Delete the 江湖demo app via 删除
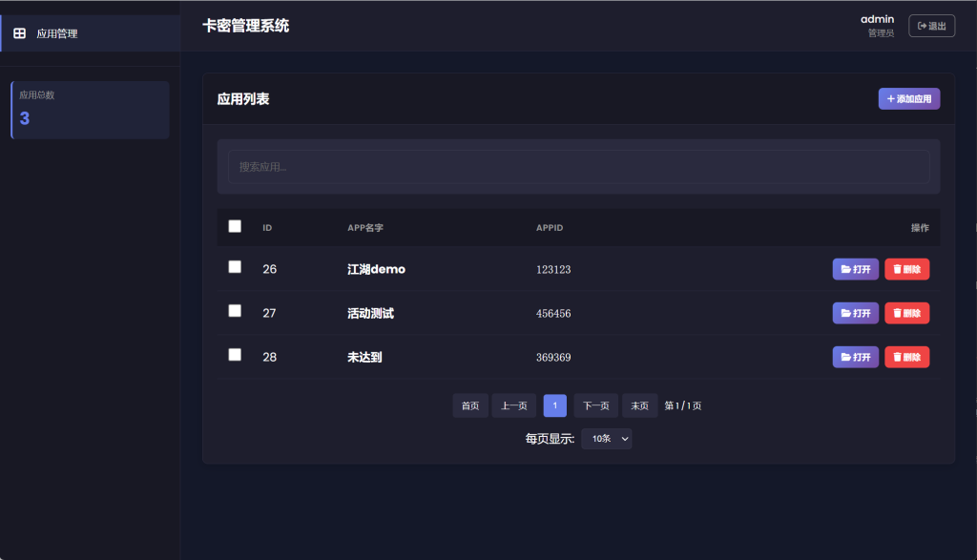 [906, 269]
